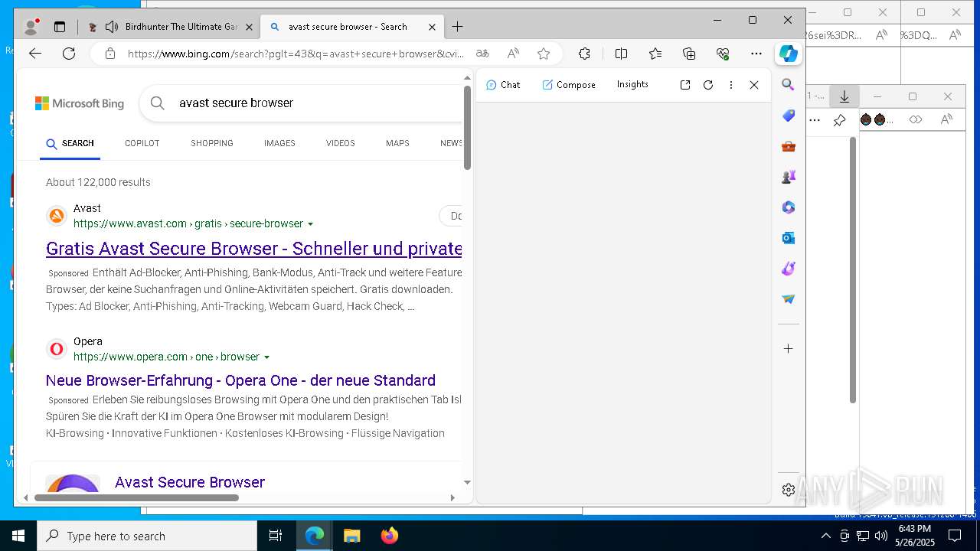
Task: Open the tab actions menu icon
Action: click(60, 27)
